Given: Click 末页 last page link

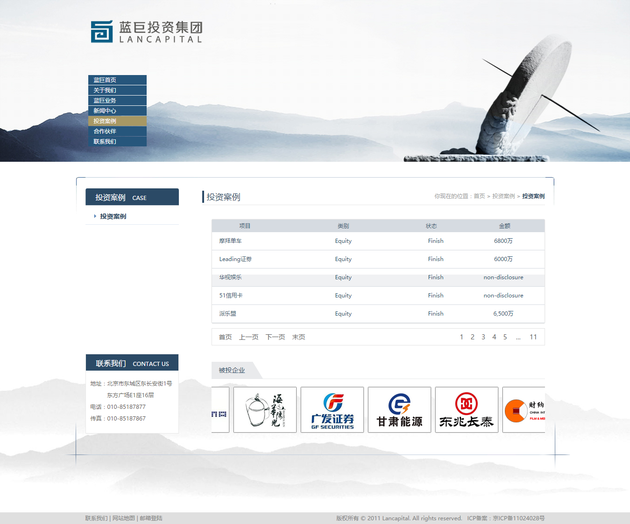Looking at the screenshot, I should pyautogui.click(x=299, y=337).
